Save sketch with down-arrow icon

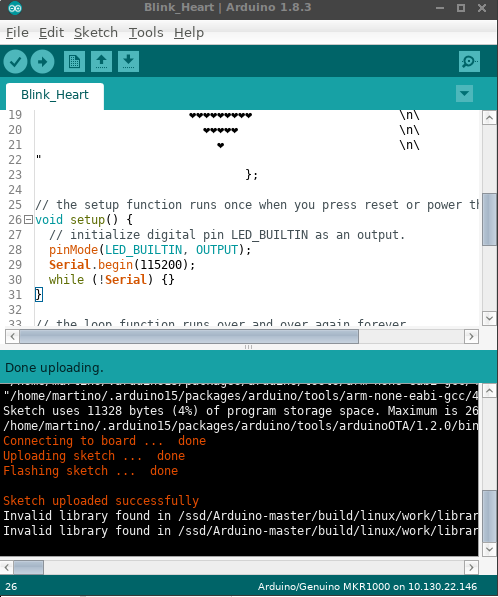click(x=128, y=62)
